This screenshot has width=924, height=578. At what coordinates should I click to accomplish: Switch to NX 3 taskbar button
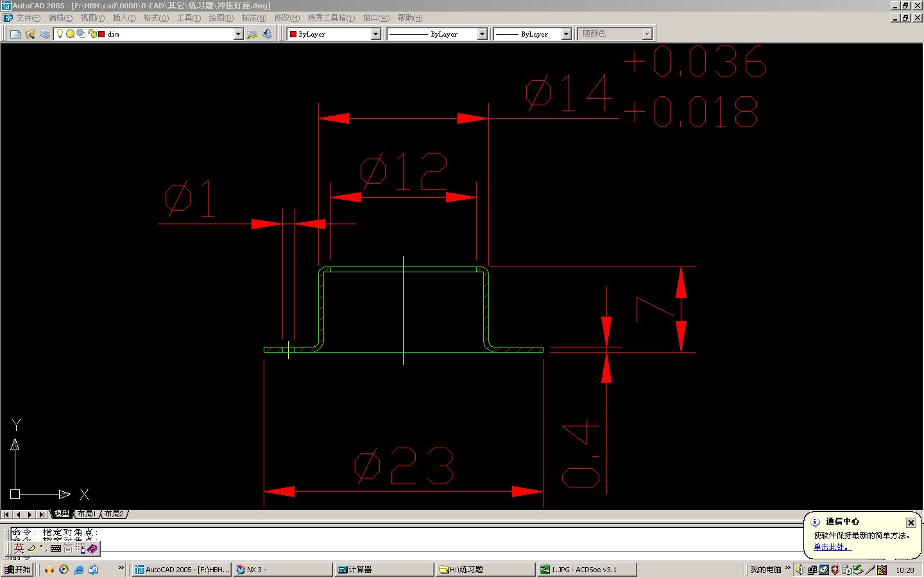click(282, 570)
